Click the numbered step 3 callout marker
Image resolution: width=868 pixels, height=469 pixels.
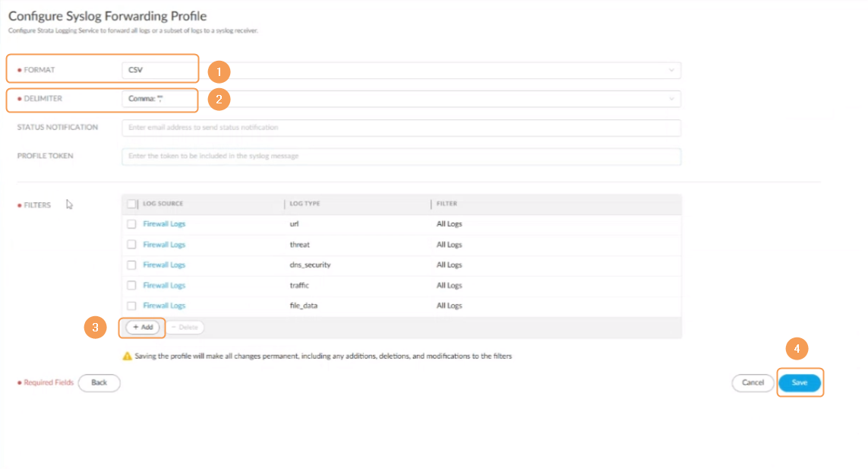[95, 328]
